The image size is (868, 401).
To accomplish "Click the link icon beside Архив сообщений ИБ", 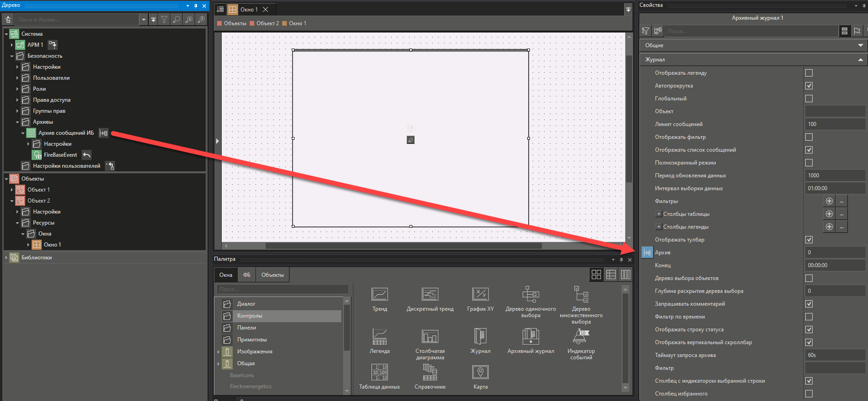I will tap(104, 133).
